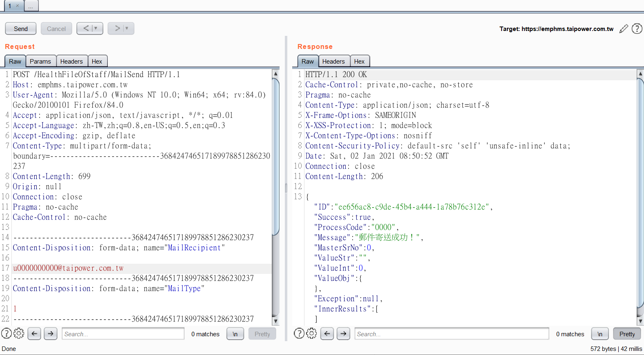This screenshot has width=644, height=355.
Task: Click the X-Frame-Options: SAMEORIGIN header
Action: tap(361, 115)
